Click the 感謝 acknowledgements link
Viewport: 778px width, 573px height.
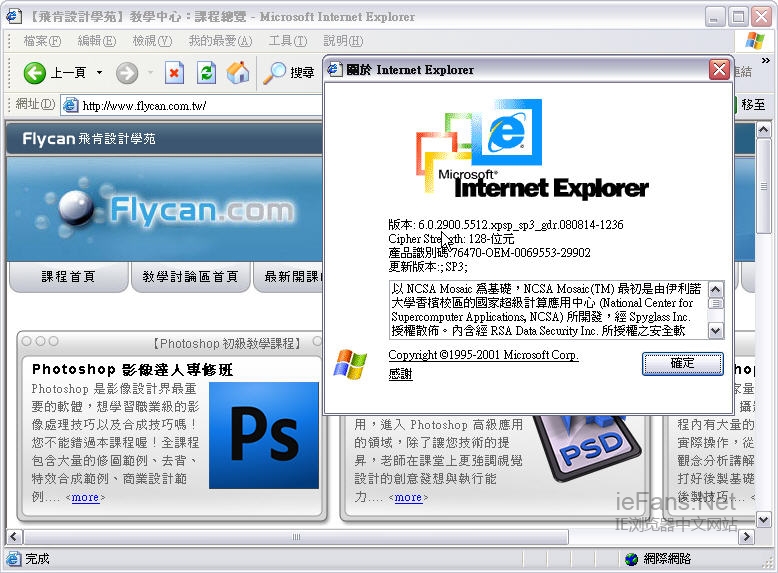pyautogui.click(x=400, y=375)
